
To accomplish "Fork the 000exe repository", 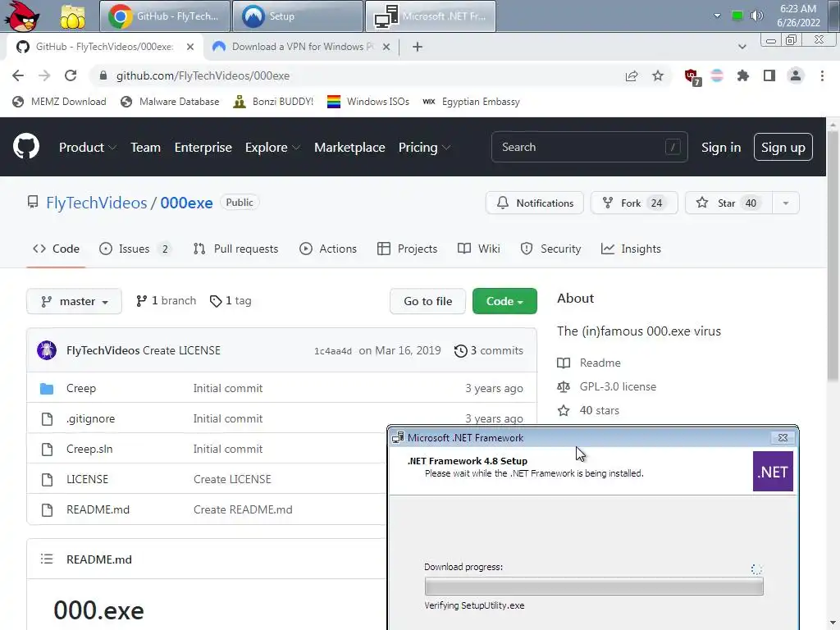I will [x=634, y=203].
